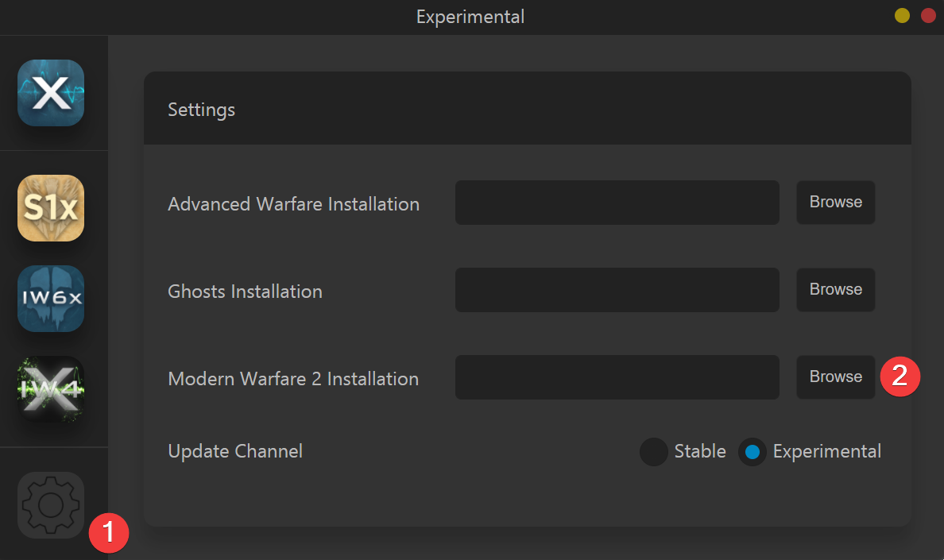Click the Update Channel label
This screenshot has height=560, width=944.
(x=235, y=451)
